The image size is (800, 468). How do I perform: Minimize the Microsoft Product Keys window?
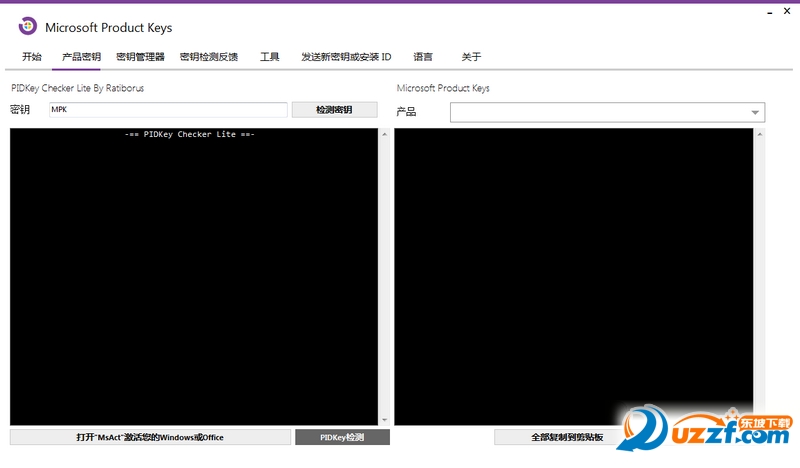click(x=770, y=12)
